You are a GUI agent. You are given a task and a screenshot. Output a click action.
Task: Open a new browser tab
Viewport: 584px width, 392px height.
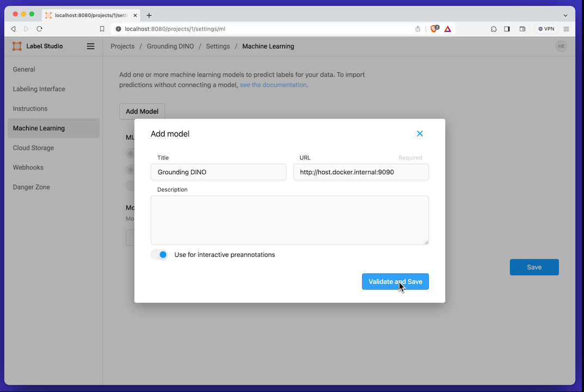click(x=149, y=15)
